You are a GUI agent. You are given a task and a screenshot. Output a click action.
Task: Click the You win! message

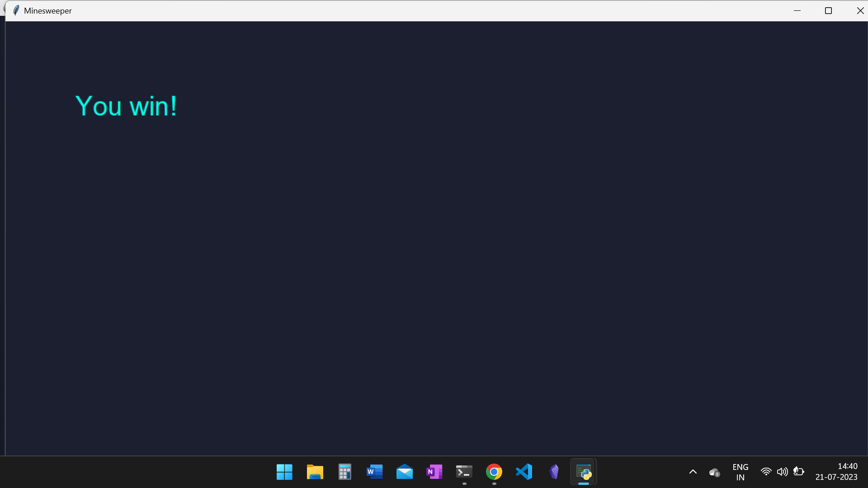126,106
